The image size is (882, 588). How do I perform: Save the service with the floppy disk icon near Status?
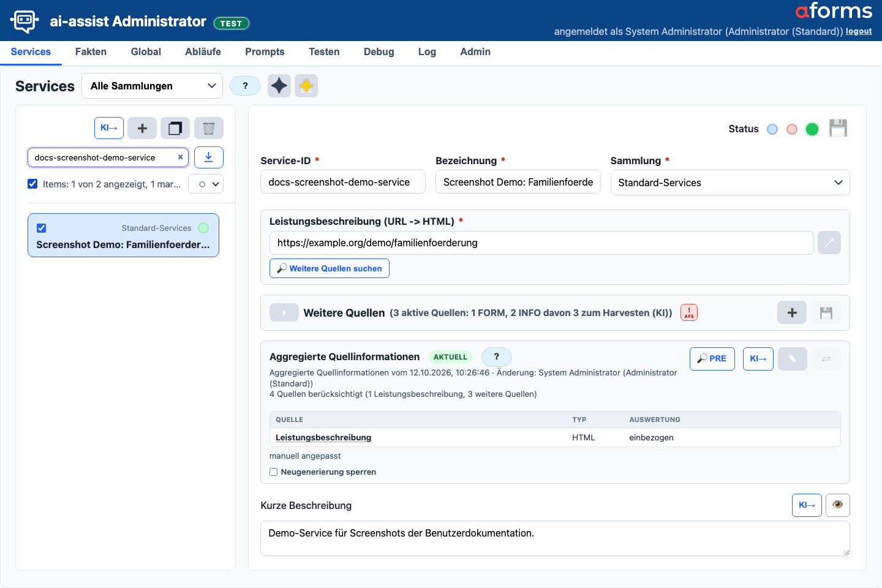tap(838, 129)
